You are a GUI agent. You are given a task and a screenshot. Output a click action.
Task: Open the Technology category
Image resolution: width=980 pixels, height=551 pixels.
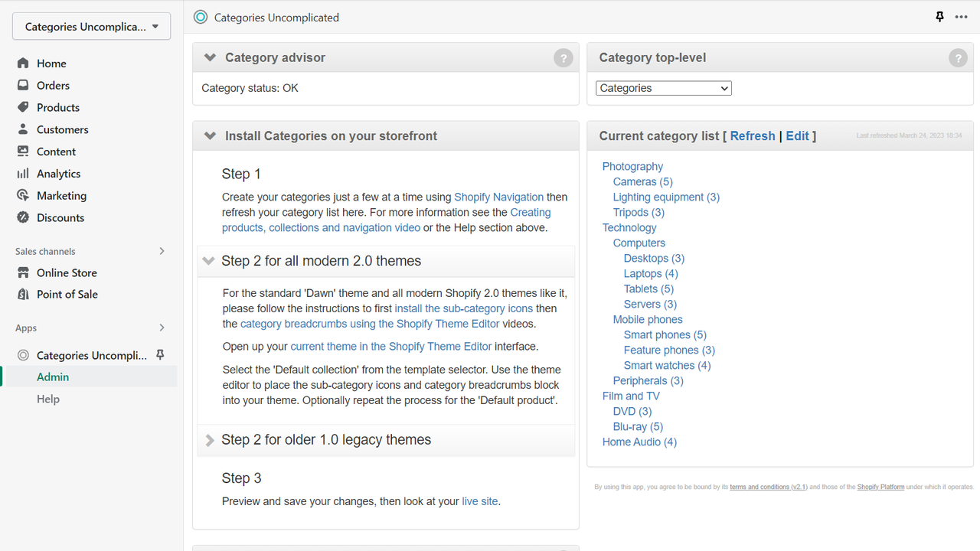pyautogui.click(x=629, y=227)
